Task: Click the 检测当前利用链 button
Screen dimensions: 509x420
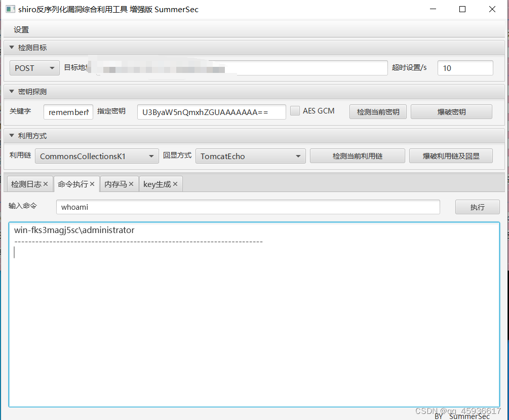Action: (358, 156)
